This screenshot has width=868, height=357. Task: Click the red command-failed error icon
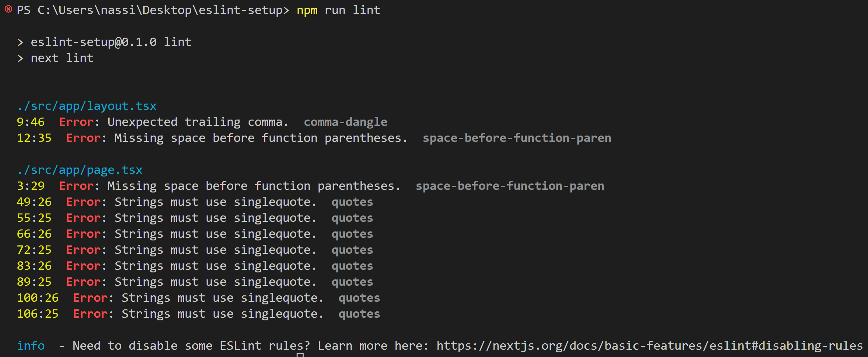pyautogui.click(x=8, y=9)
